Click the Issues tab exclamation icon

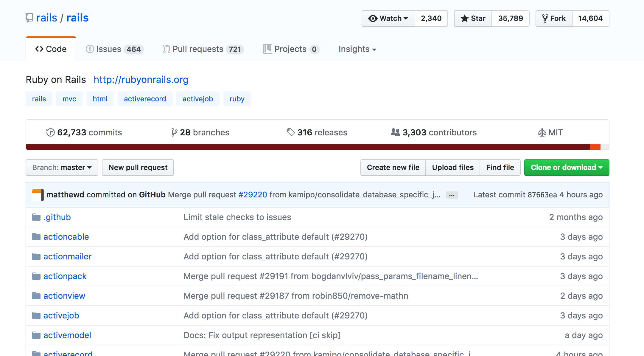click(90, 49)
